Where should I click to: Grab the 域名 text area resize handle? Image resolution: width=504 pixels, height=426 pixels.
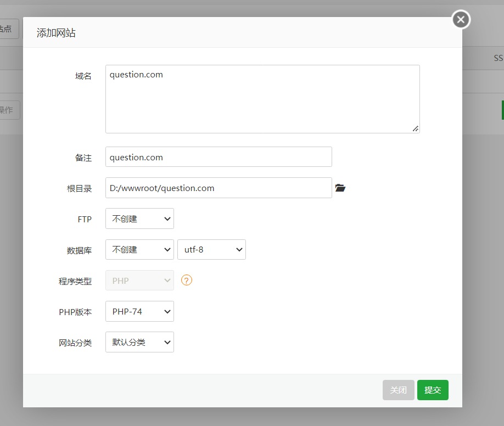[416, 129]
